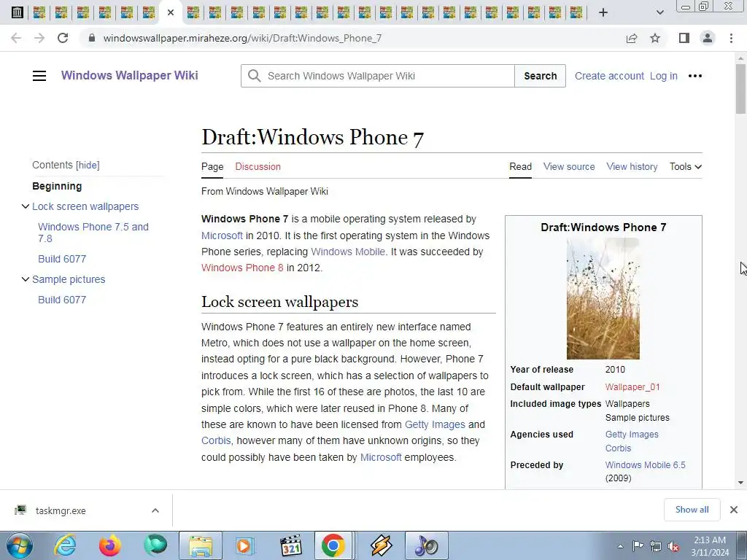Open Media Player Classic taskbar icon
Screen dimensions: 747x560
pyautogui.click(x=290, y=545)
